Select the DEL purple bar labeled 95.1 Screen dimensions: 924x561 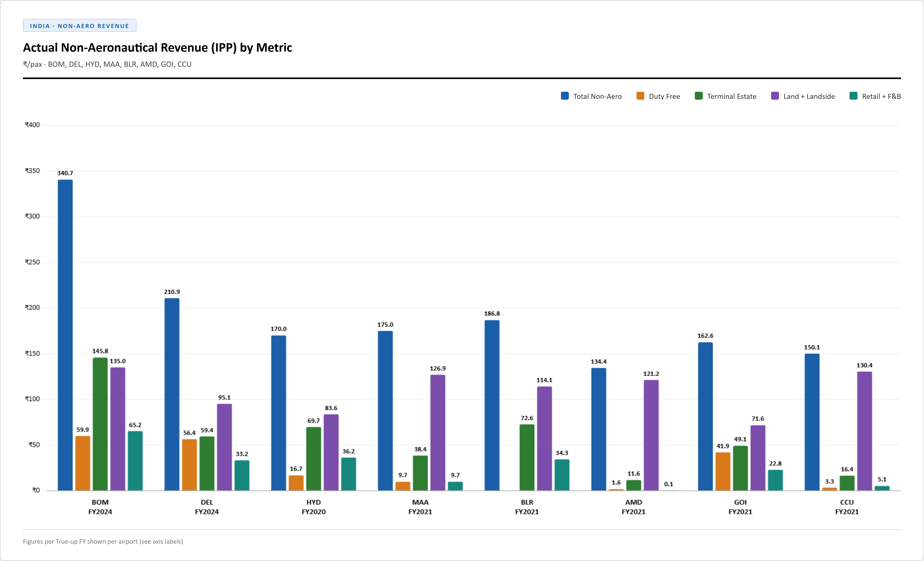click(224, 447)
